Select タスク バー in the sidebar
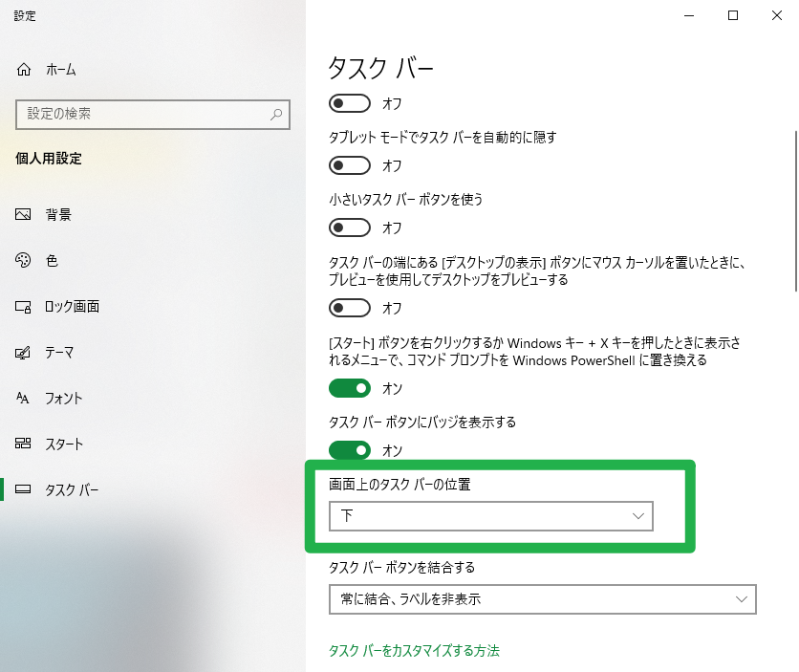 [x=72, y=489]
